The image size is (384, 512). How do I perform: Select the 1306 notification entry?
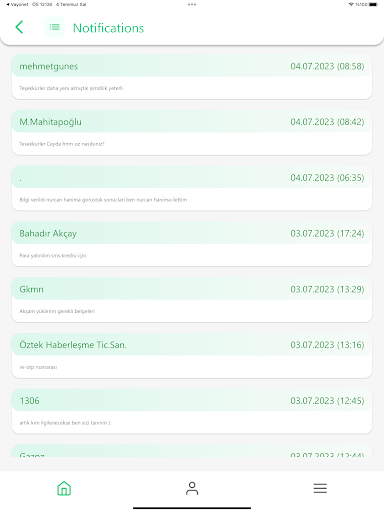192,411
